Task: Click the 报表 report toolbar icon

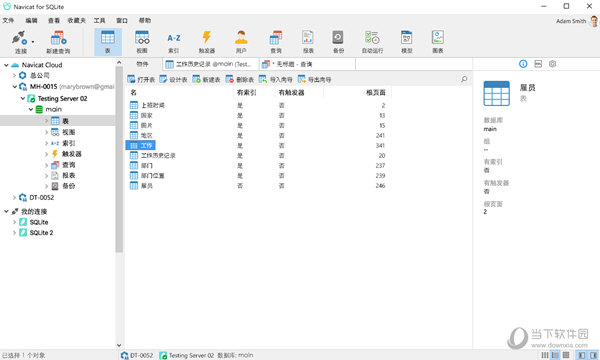Action: point(308,37)
